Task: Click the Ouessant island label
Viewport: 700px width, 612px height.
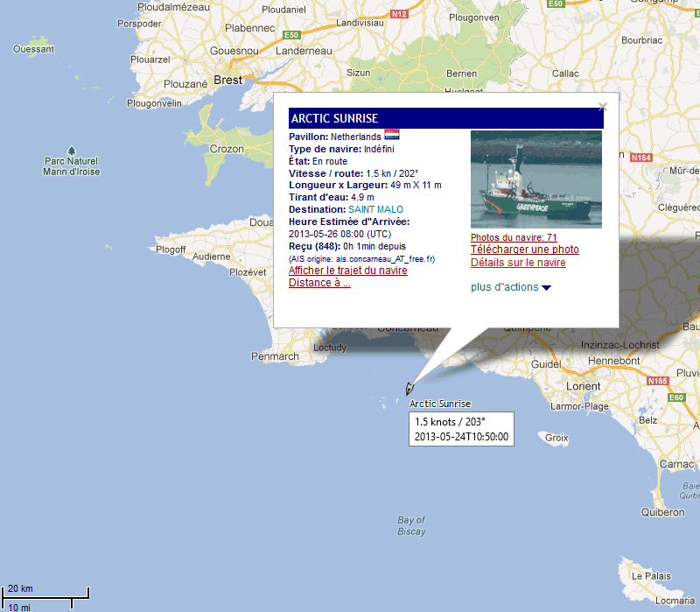Action: [x=33, y=49]
